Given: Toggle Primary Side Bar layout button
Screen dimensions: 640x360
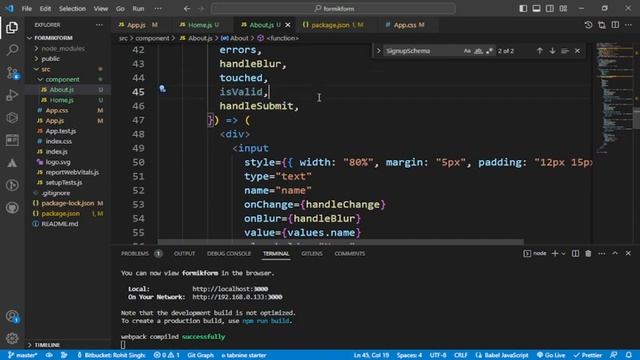Looking at the screenshot, I should point(523,9).
